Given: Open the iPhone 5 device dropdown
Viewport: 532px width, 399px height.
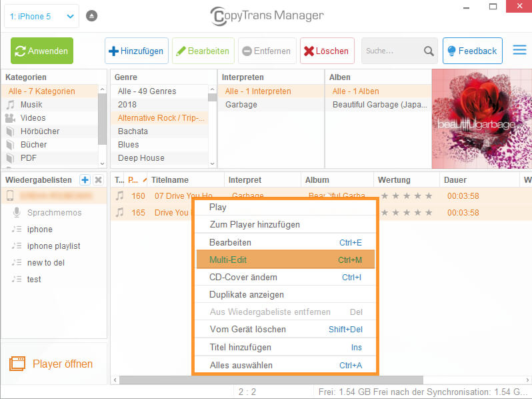Looking at the screenshot, I should point(41,16).
